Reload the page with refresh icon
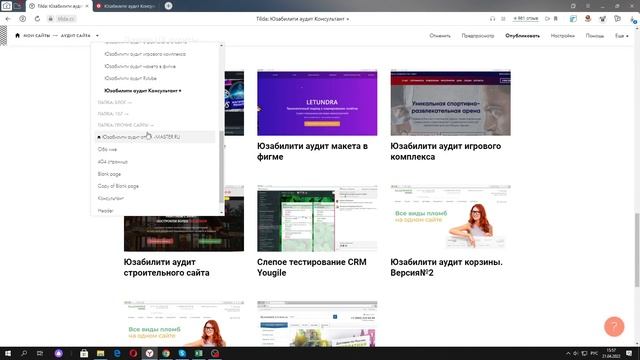The image size is (640, 360). pos(37,19)
